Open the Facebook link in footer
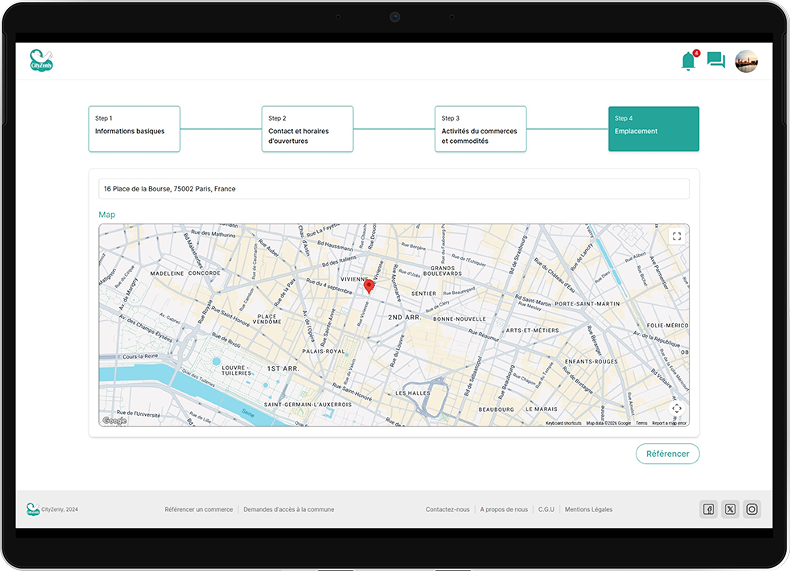The height and width of the screenshot is (571, 790). tap(709, 509)
